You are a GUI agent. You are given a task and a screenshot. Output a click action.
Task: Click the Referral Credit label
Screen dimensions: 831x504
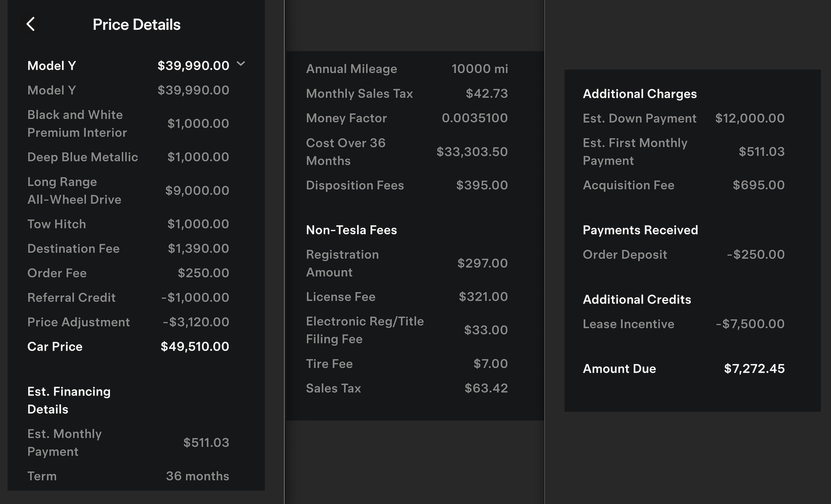[x=71, y=297]
